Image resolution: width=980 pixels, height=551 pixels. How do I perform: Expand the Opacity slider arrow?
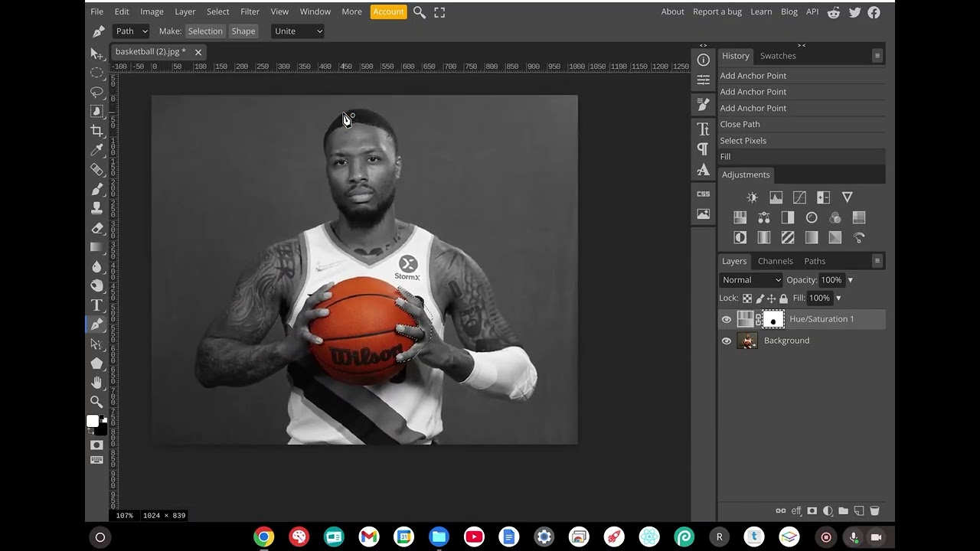850,280
